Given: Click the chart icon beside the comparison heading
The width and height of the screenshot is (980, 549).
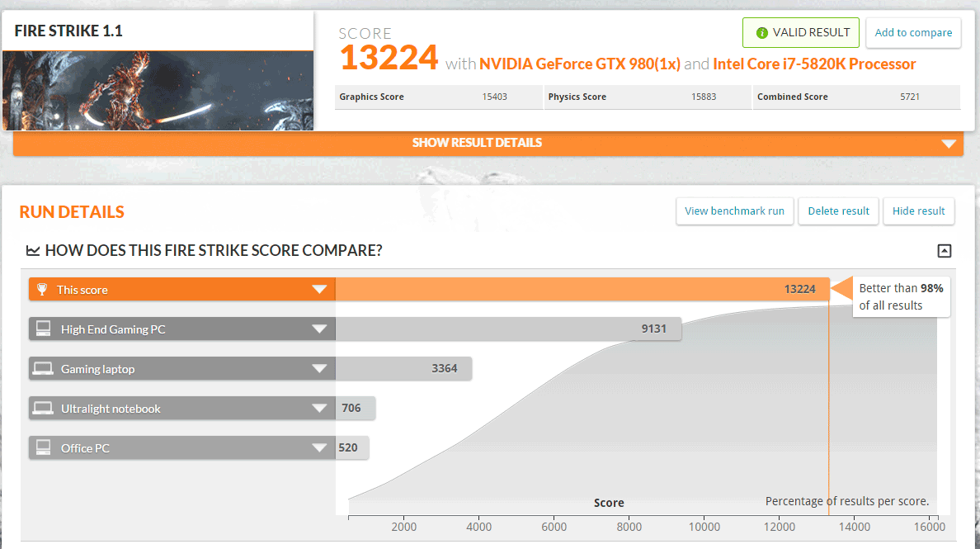Looking at the screenshot, I should 32,251.
